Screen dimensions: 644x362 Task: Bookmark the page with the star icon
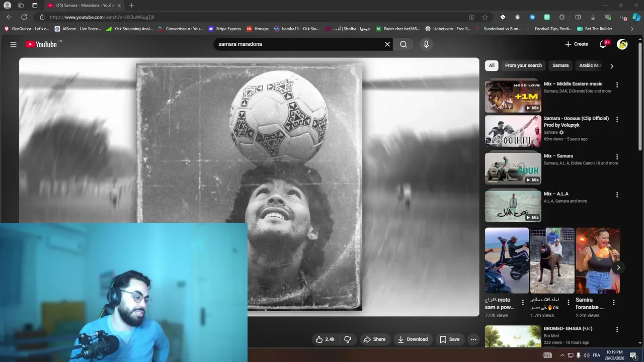[485, 17]
